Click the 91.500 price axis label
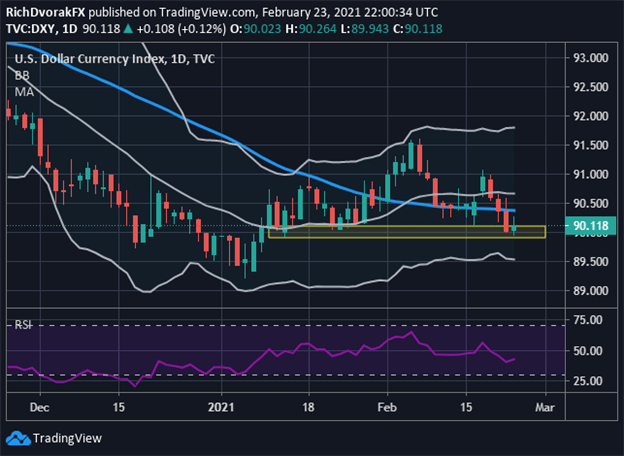The height and width of the screenshot is (456, 624). (x=591, y=145)
